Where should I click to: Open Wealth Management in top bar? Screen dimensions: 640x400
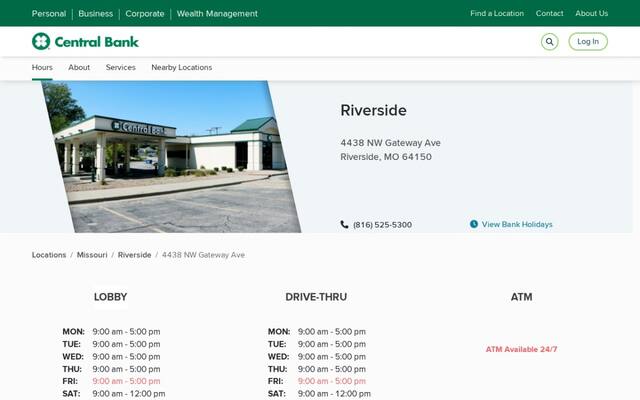pyautogui.click(x=217, y=13)
